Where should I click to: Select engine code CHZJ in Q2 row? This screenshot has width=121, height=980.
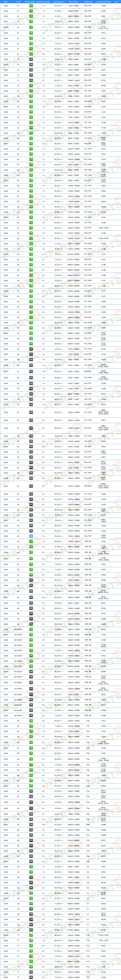click(x=104, y=867)
